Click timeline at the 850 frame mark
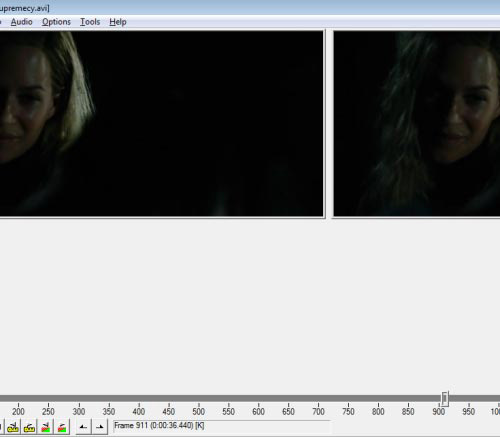This screenshot has height=437, width=500. click(x=408, y=398)
